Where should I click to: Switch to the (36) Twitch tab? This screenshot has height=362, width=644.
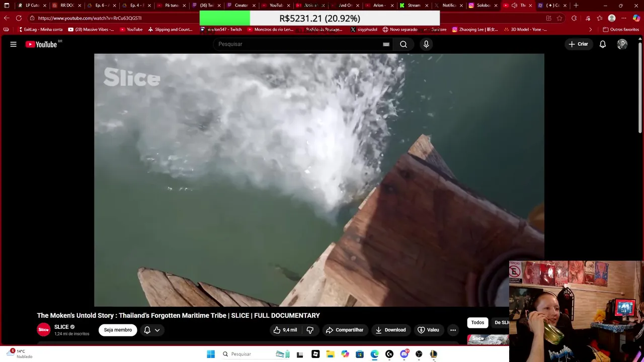(x=206, y=6)
